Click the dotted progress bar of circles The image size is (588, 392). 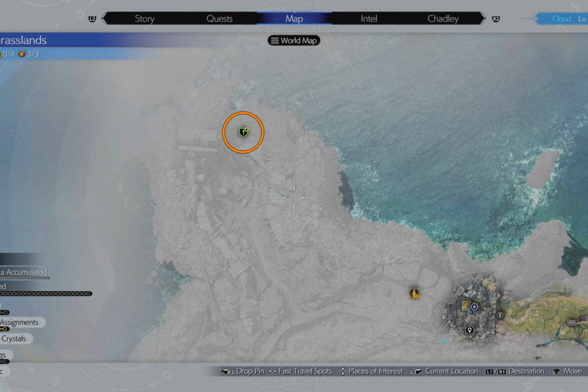[45, 293]
